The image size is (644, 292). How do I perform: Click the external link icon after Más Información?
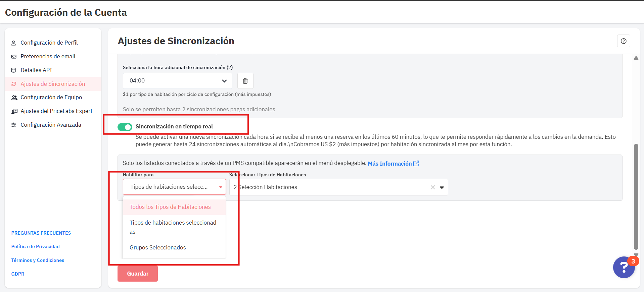click(416, 163)
